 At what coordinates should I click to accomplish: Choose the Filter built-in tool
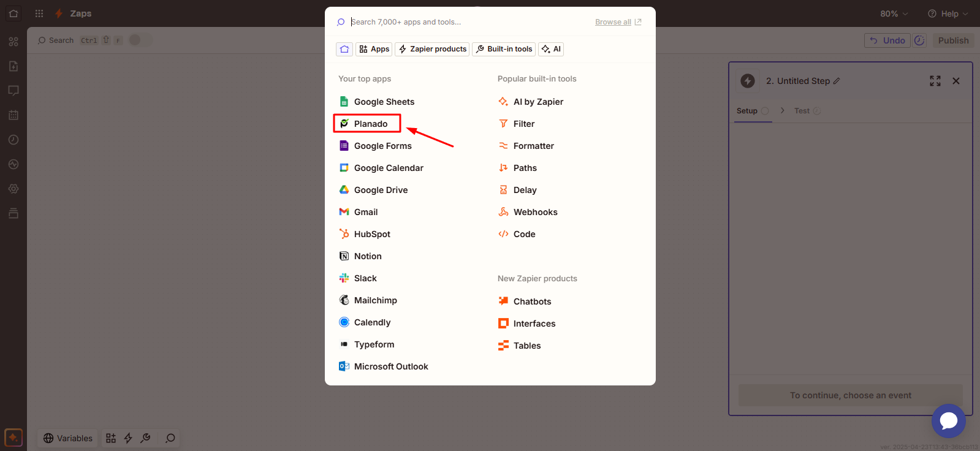[x=517, y=124]
